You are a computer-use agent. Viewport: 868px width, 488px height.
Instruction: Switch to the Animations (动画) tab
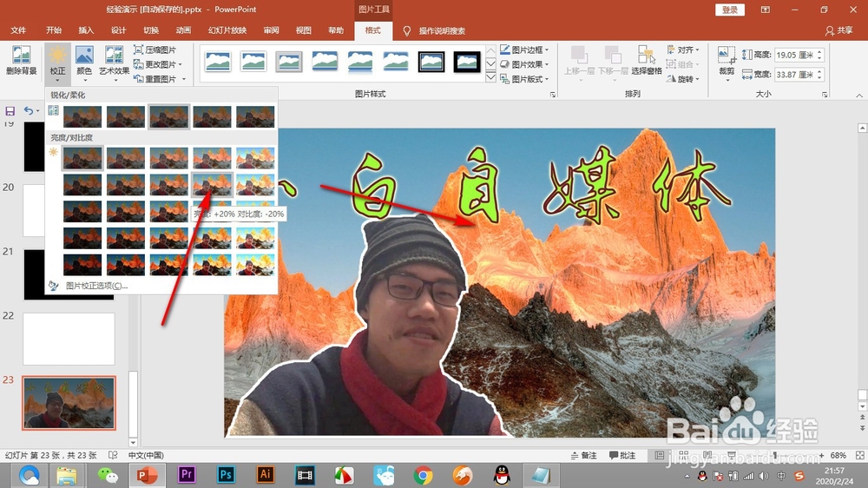183,30
